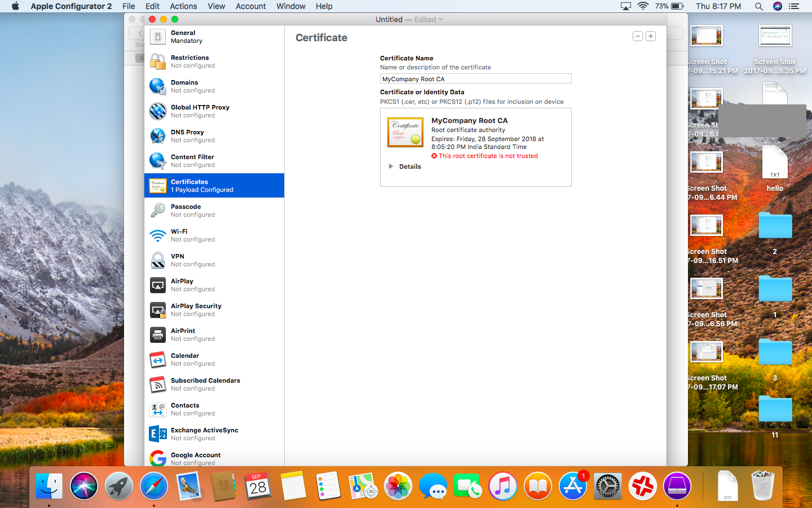The height and width of the screenshot is (508, 812).
Task: Open the Contacts payload icon in sidebar
Action: [158, 409]
